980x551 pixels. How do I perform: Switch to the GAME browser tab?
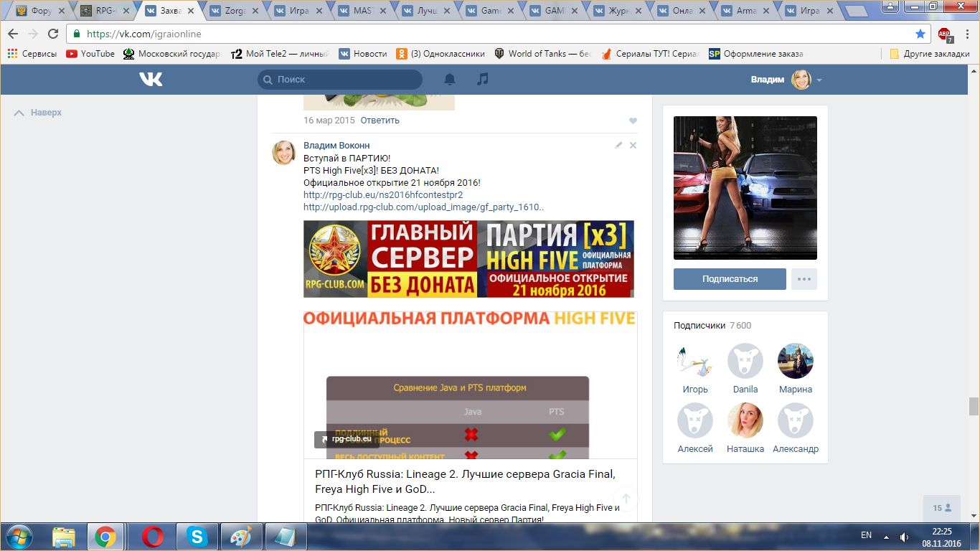point(555,11)
